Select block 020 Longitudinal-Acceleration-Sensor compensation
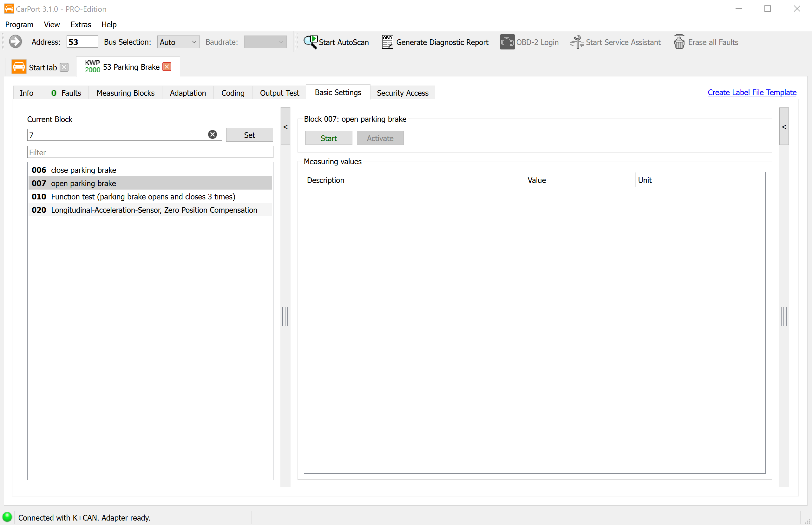This screenshot has height=525, width=812. pos(150,210)
